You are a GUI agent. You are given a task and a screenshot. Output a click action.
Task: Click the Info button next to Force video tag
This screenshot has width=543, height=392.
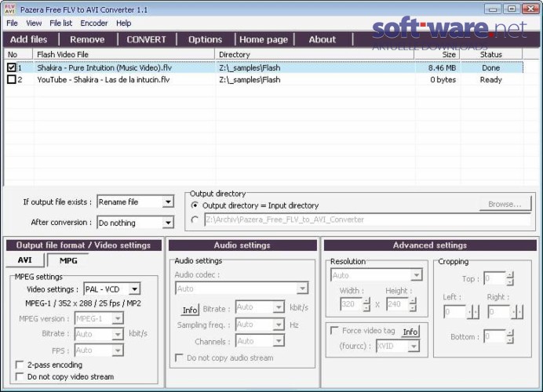tap(410, 332)
